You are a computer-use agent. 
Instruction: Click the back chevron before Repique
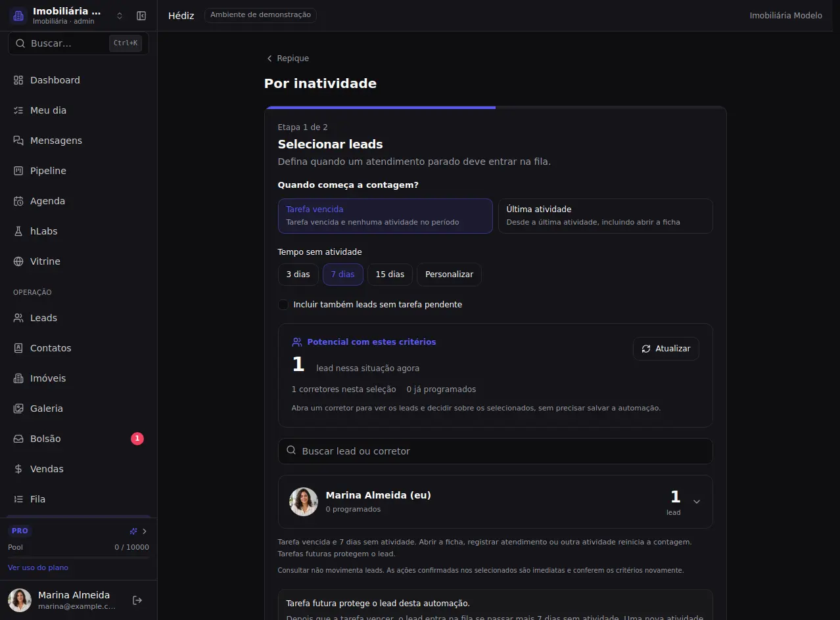click(269, 58)
